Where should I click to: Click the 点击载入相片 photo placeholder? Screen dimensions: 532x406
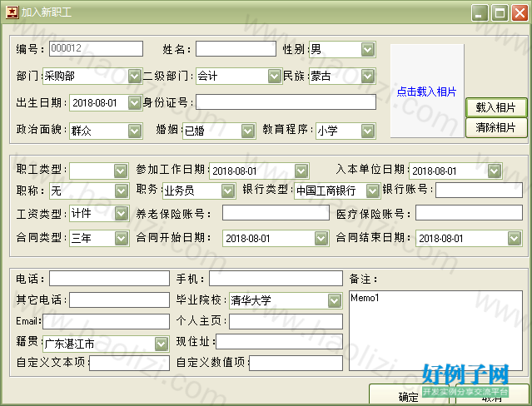(x=427, y=91)
